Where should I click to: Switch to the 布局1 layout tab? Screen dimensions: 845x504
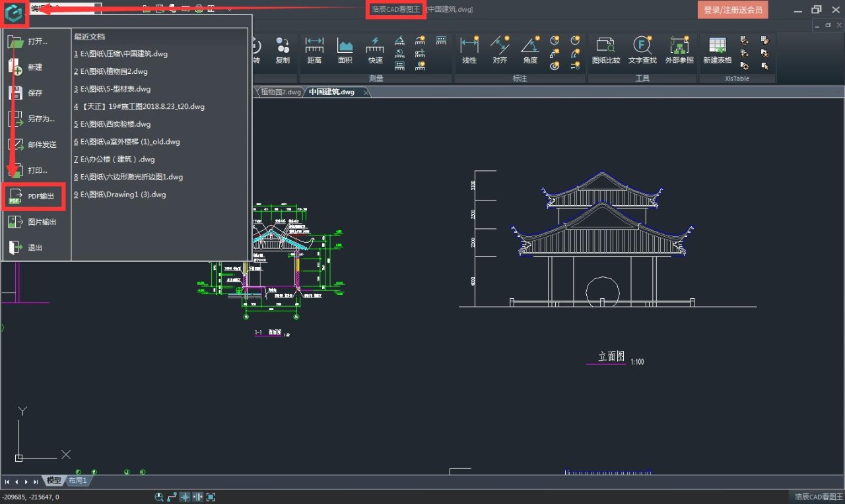point(78,481)
